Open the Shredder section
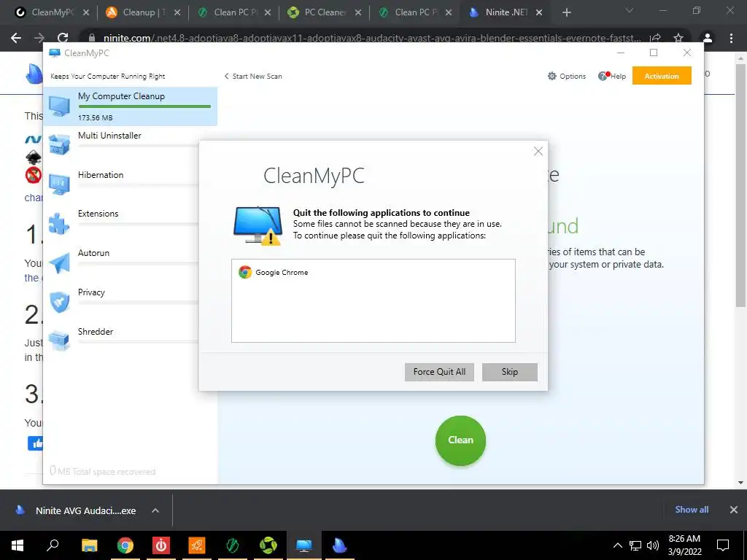This screenshot has height=560, width=747. click(x=122, y=341)
